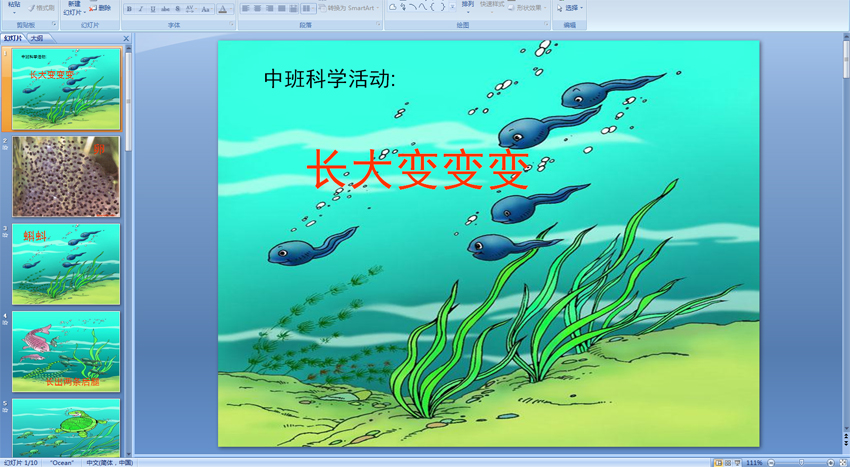850x467 pixels.
Task: Click the normal view icon in status bar
Action: [x=717, y=463]
